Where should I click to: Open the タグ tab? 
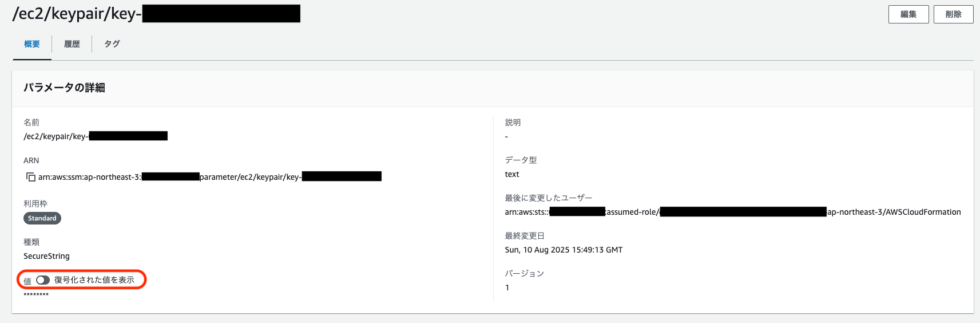coord(112,44)
